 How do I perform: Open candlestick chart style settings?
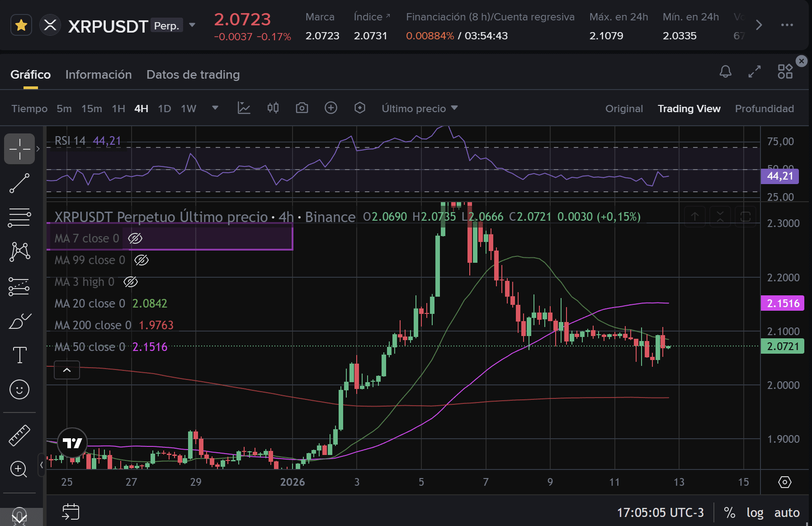[273, 108]
